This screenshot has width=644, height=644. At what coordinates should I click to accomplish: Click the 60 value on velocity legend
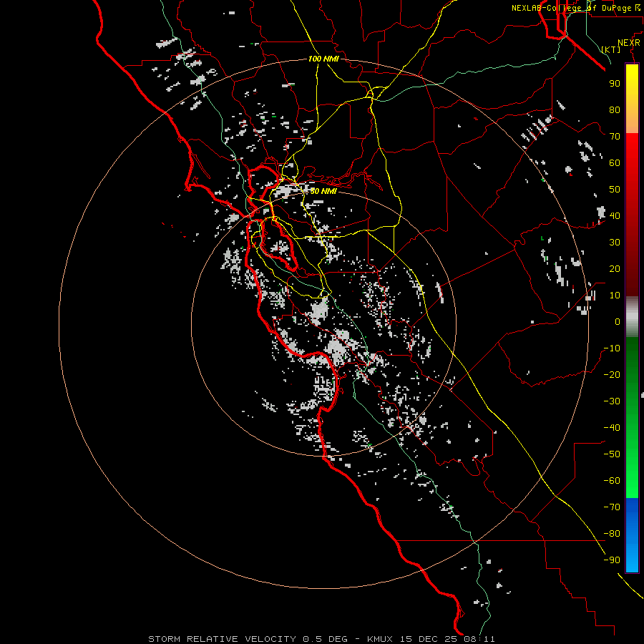[x=615, y=162]
